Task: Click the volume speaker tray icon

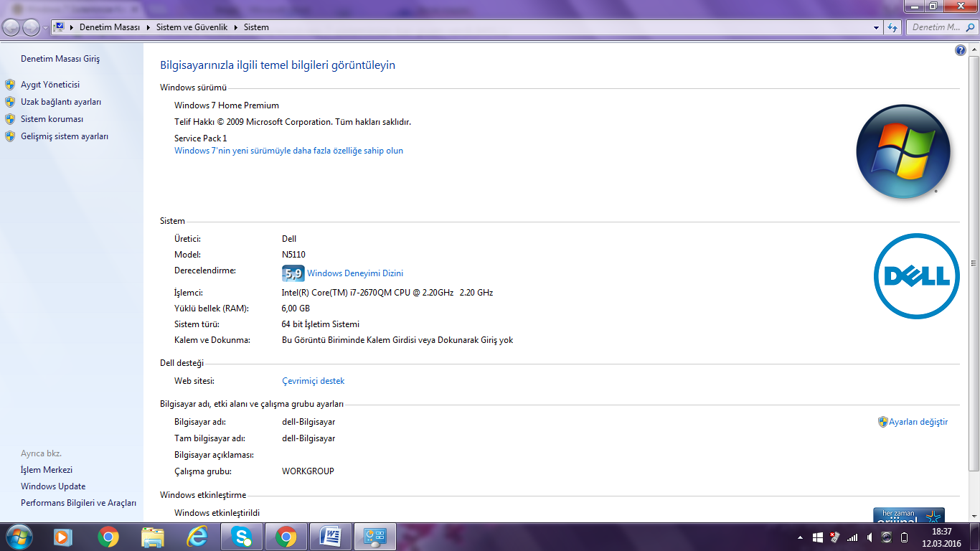Action: click(x=870, y=537)
